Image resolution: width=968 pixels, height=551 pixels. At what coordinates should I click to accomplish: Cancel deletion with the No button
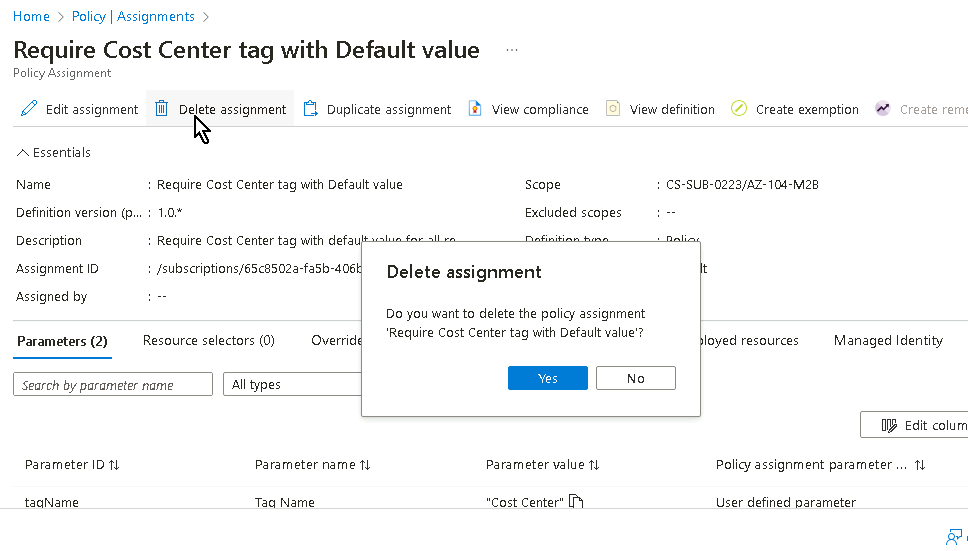pos(636,378)
